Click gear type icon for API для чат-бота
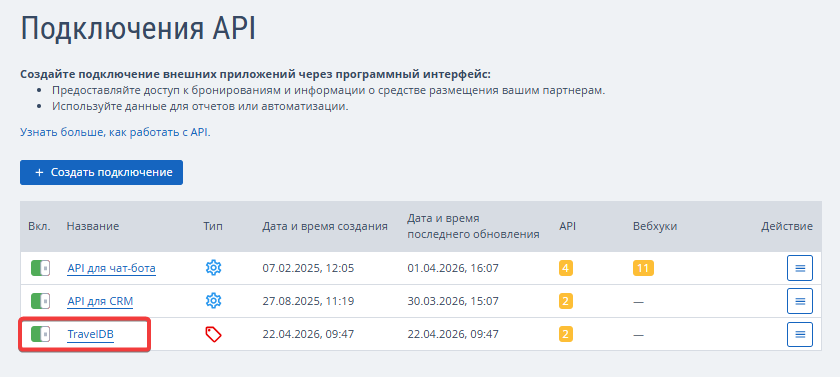 [x=213, y=268]
